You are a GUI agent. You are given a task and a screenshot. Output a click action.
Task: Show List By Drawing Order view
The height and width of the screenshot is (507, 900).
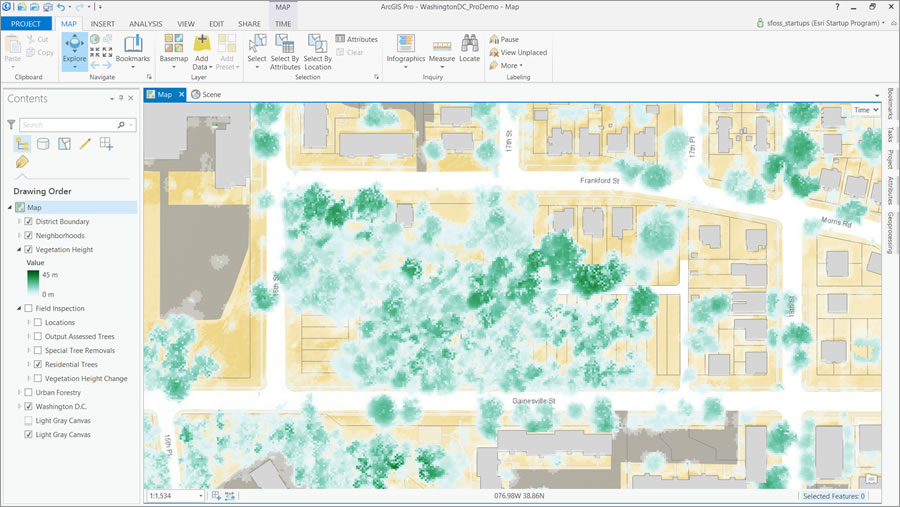tap(22, 144)
